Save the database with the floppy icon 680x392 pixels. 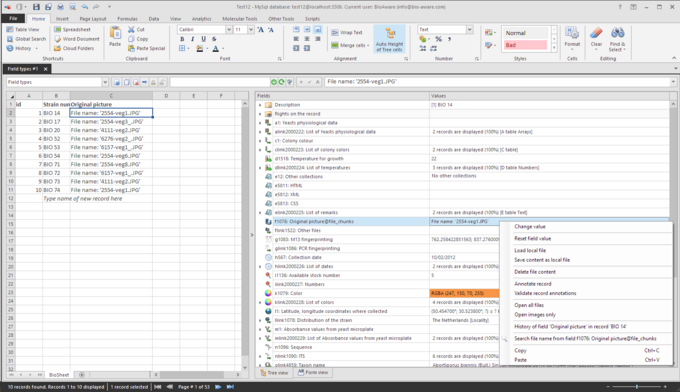(36, 7)
